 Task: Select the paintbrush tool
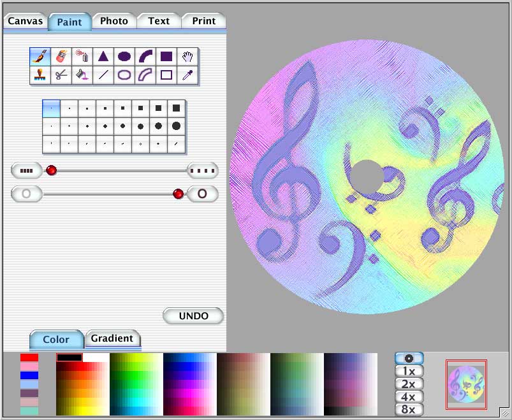click(x=40, y=57)
